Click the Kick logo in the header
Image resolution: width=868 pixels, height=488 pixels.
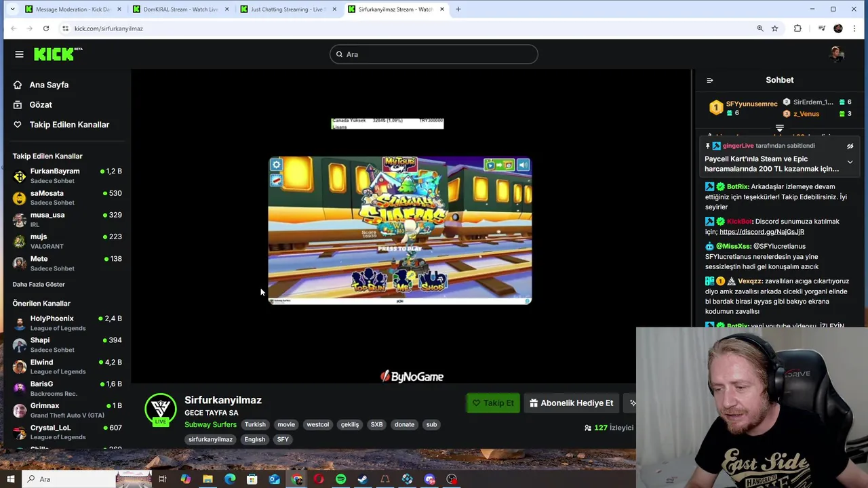[58, 54]
